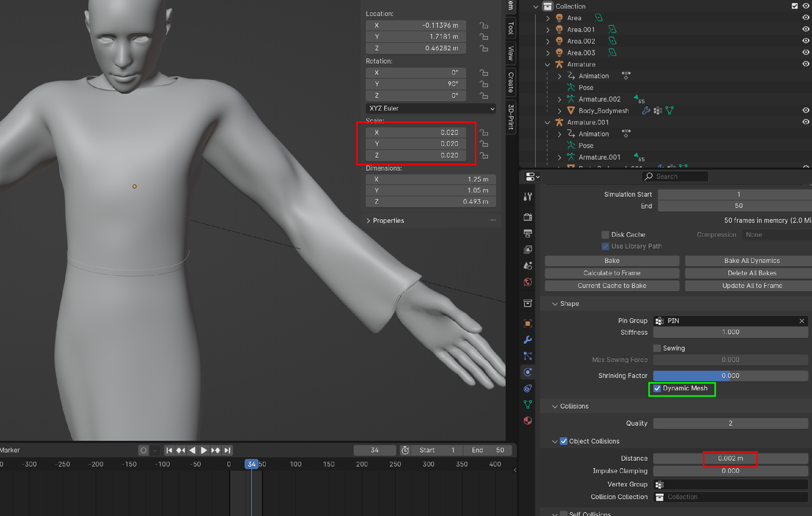Open the Render properties tab
Image resolution: width=812 pixels, height=516 pixels.
[x=528, y=217]
